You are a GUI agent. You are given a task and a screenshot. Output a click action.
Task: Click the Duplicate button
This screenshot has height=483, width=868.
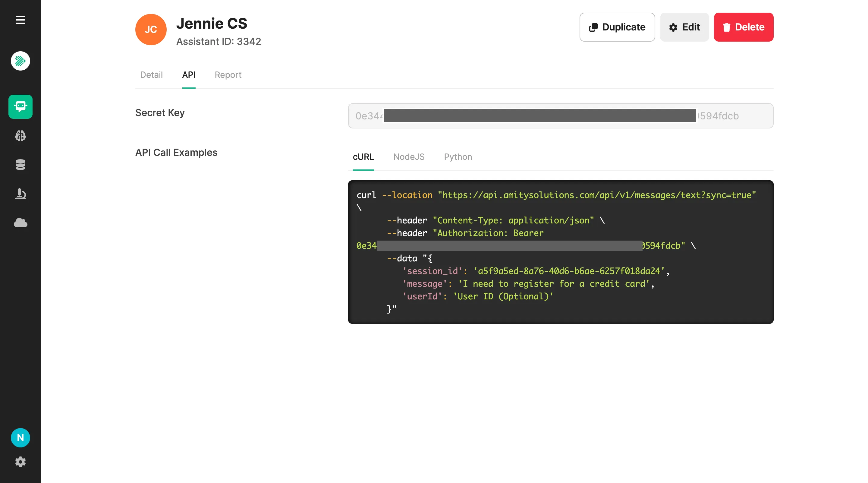tap(617, 27)
